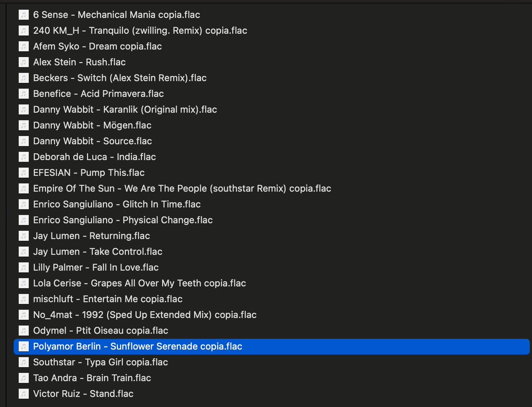This screenshot has height=407, width=532.
Task: Pick "Danny Wabbit - Karanlik (Original mix).flac"
Action: pyautogui.click(x=125, y=109)
